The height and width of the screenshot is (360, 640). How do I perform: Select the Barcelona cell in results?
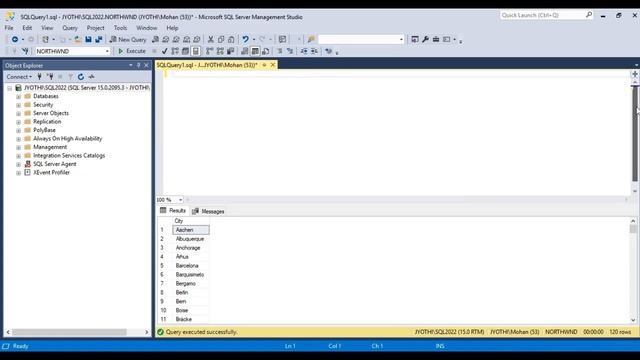(x=191, y=266)
